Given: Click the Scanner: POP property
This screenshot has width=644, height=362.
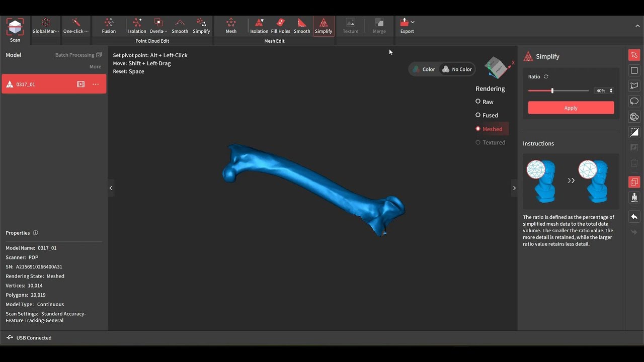Looking at the screenshot, I should [x=22, y=257].
